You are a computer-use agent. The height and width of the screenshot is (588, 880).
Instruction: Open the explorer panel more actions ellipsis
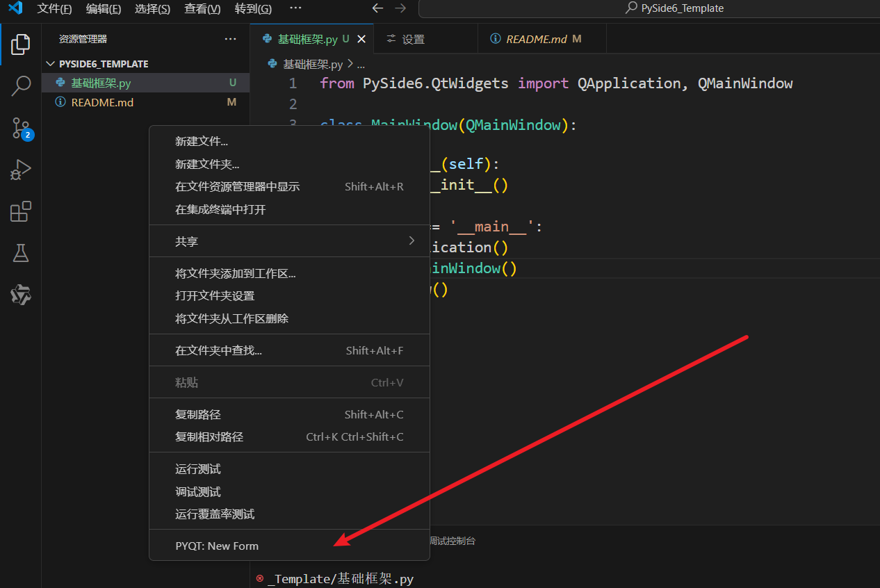coord(230,39)
